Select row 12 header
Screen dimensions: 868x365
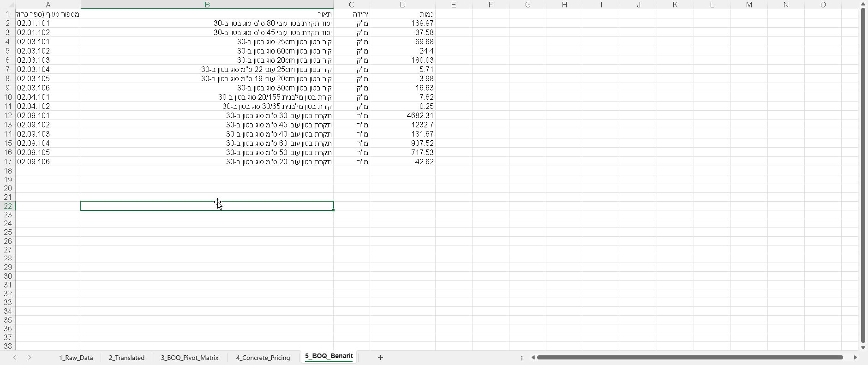click(7, 116)
